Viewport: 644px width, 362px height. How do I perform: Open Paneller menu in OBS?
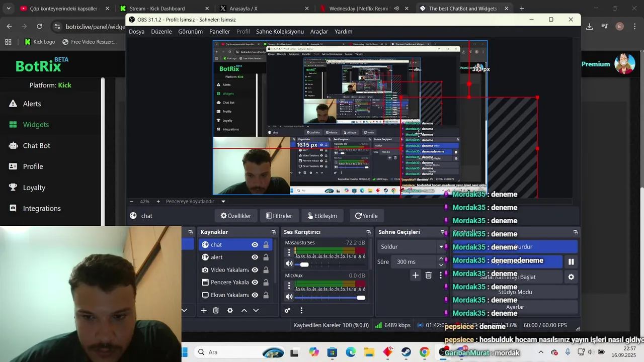(219, 31)
